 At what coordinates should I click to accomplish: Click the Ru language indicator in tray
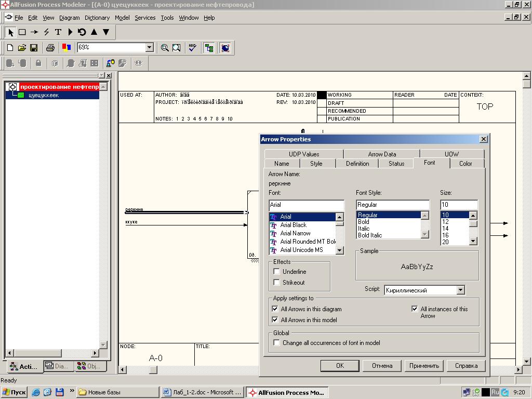point(495,392)
